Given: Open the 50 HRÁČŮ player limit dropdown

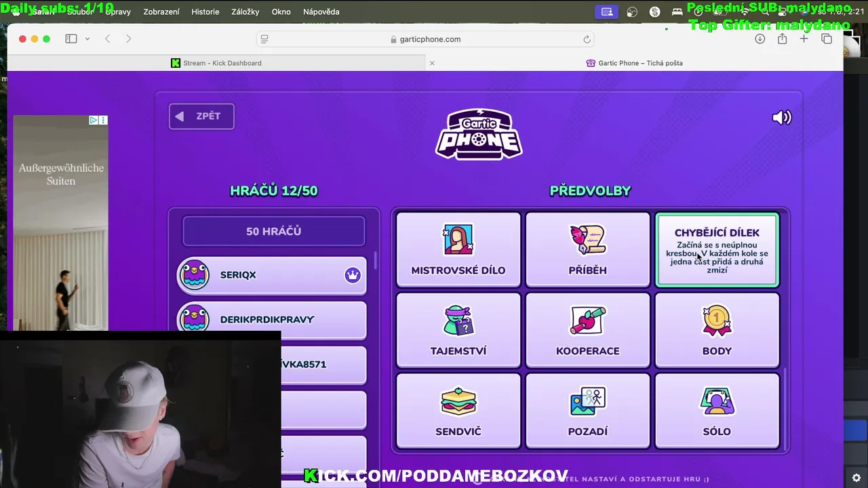Looking at the screenshot, I should click(273, 231).
